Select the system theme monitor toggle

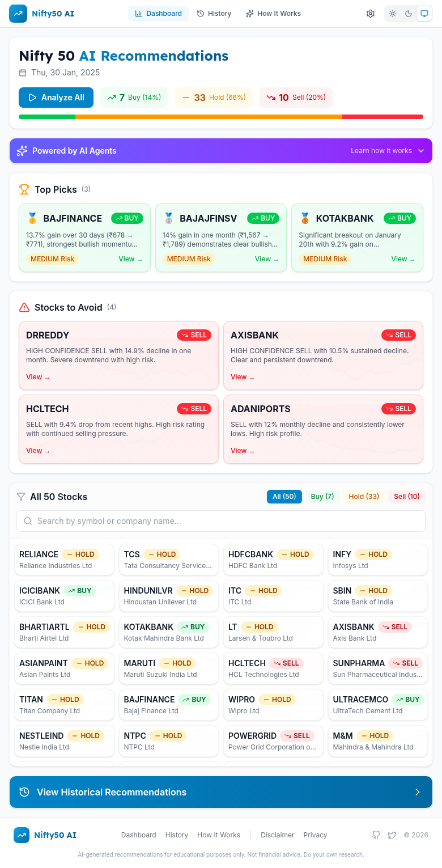pos(424,14)
